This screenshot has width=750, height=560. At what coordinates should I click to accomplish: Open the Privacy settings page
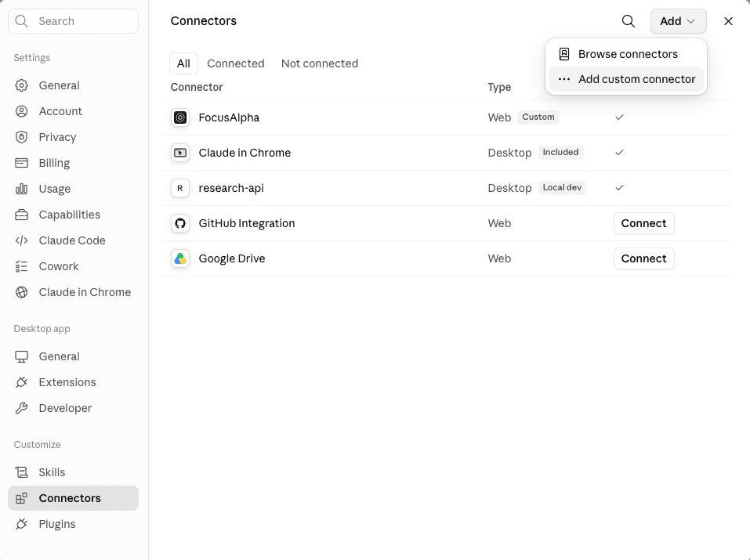73,137
